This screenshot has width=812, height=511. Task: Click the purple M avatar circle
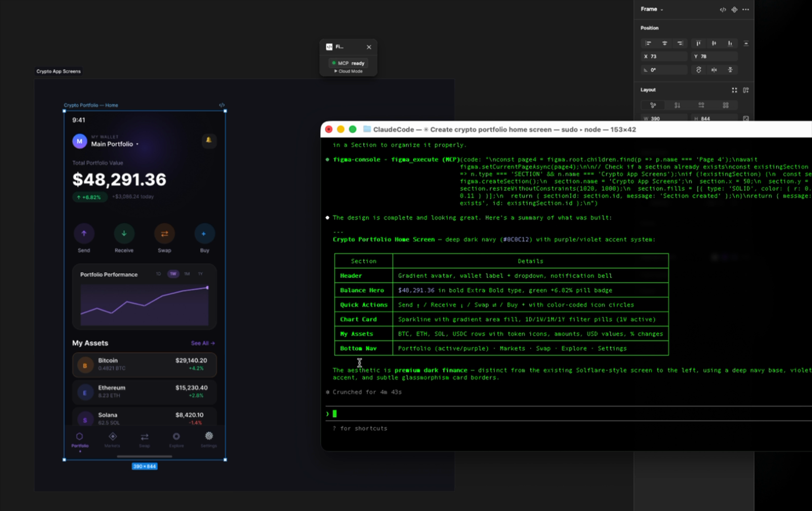click(x=80, y=141)
